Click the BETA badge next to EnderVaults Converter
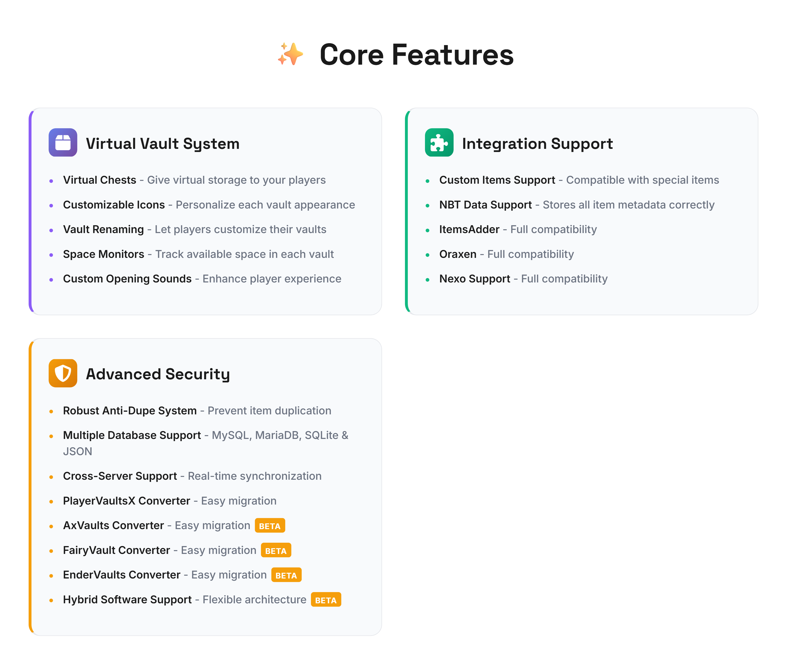The image size is (787, 672). pyautogui.click(x=286, y=575)
